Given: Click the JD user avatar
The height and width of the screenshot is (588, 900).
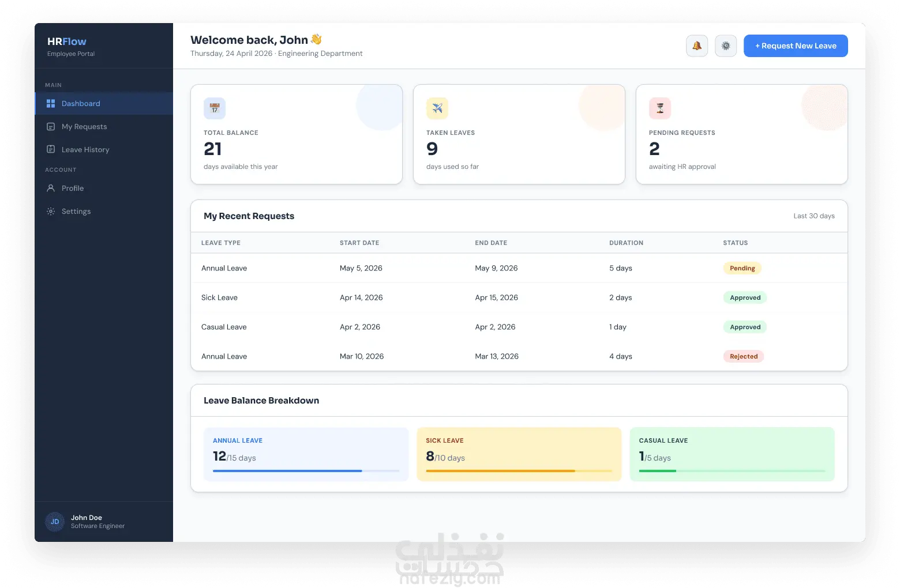Looking at the screenshot, I should click(55, 522).
